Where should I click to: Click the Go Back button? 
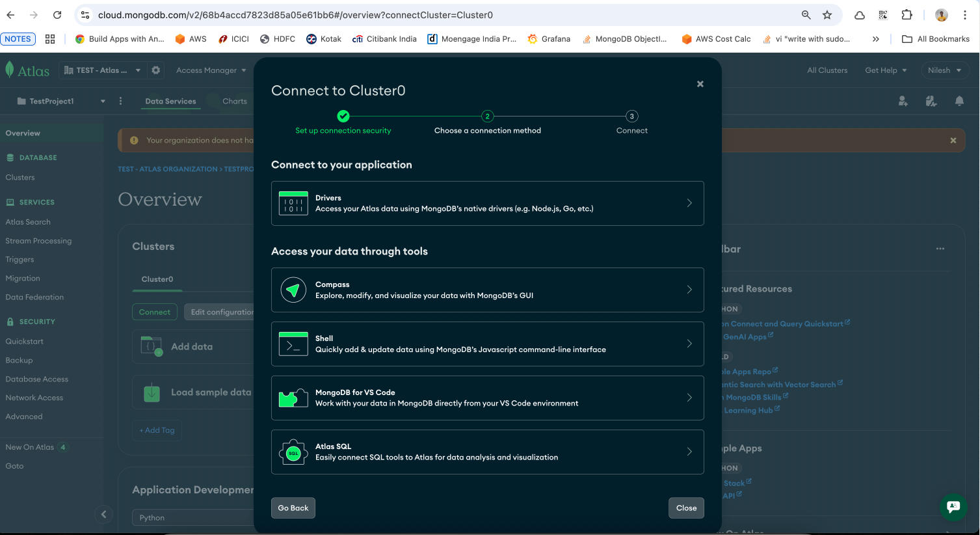click(293, 508)
